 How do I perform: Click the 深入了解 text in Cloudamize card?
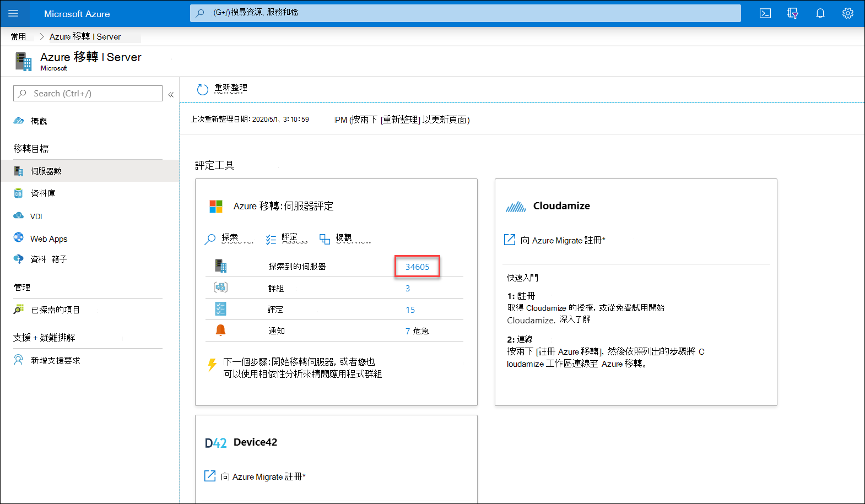point(575,319)
